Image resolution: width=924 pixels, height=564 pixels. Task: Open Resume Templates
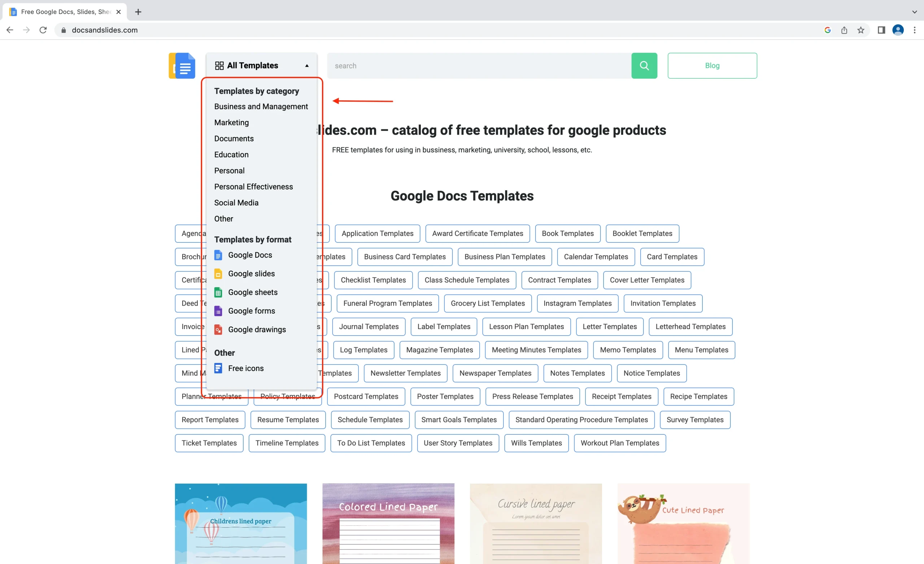288,420
